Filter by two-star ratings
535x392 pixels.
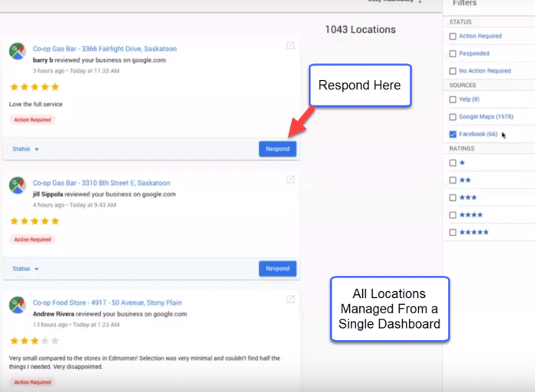(x=452, y=180)
